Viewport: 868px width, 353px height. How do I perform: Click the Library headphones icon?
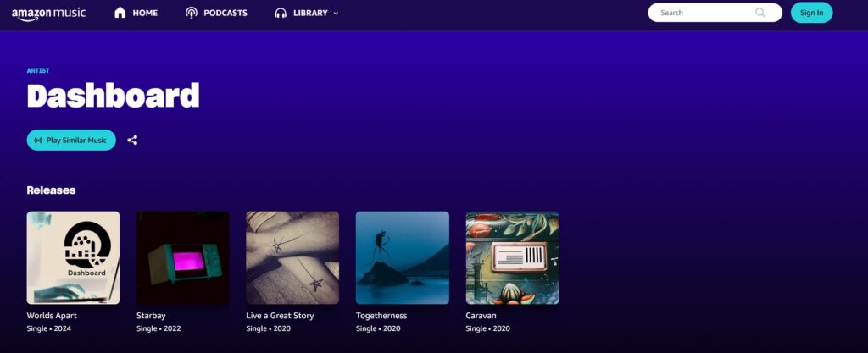[x=281, y=13]
